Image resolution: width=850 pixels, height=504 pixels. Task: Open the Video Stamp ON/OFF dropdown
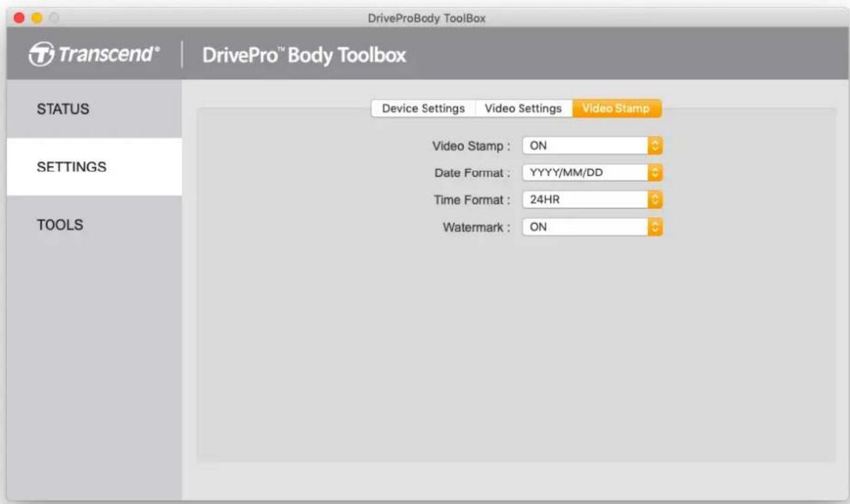[585, 145]
